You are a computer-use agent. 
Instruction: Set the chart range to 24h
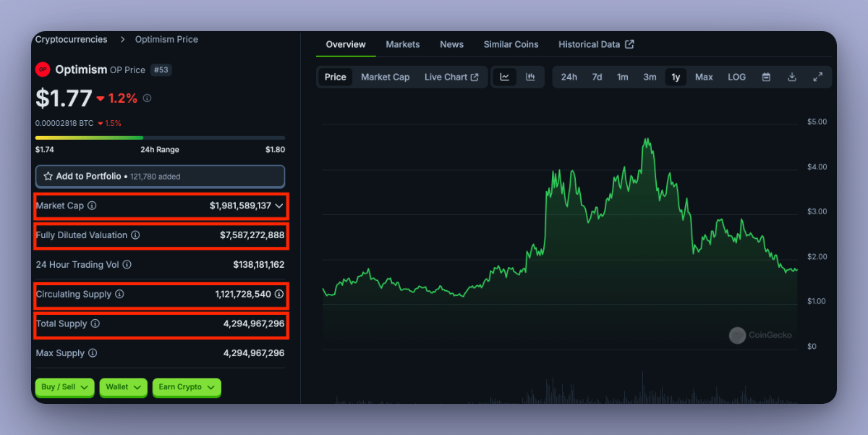pos(569,77)
